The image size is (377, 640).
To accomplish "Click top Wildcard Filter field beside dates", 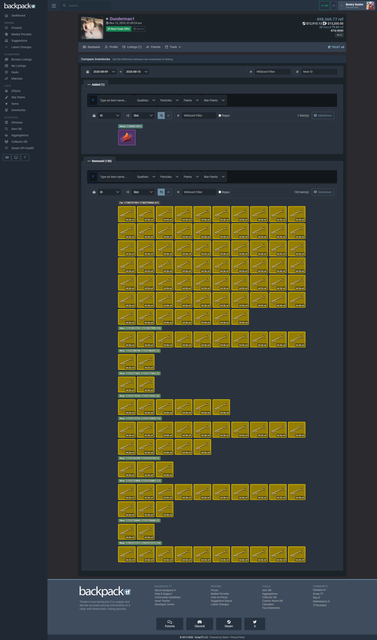I will [x=273, y=71].
